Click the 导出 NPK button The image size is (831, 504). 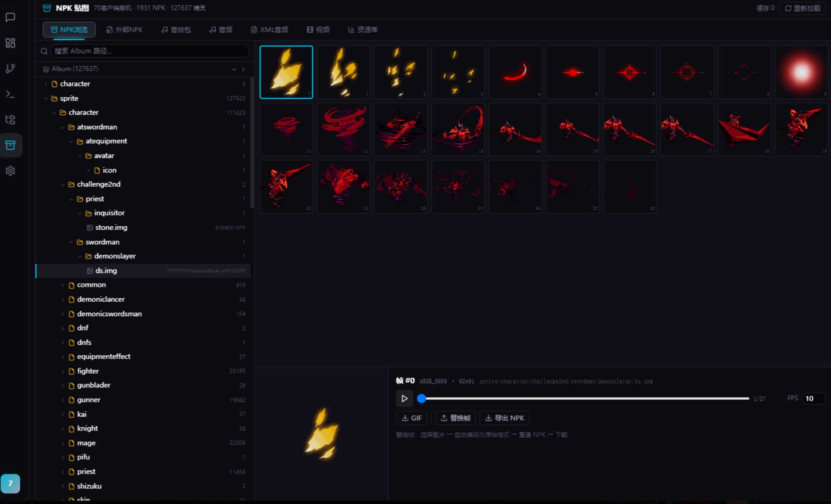(504, 418)
